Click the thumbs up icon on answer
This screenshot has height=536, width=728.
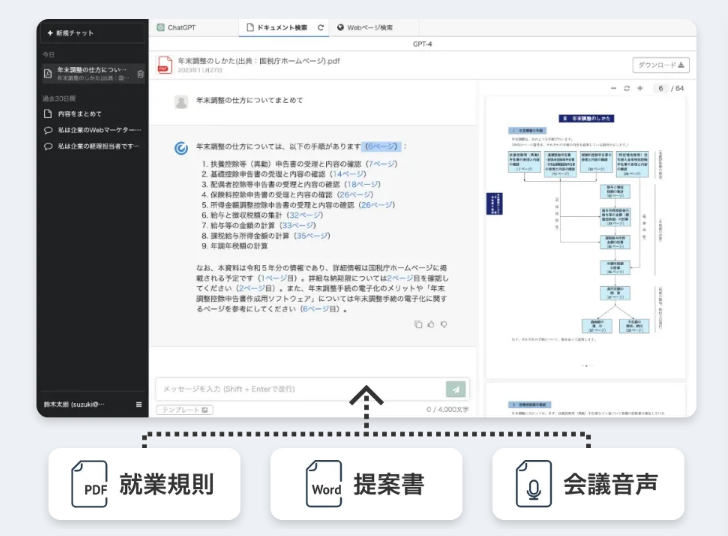click(x=431, y=324)
